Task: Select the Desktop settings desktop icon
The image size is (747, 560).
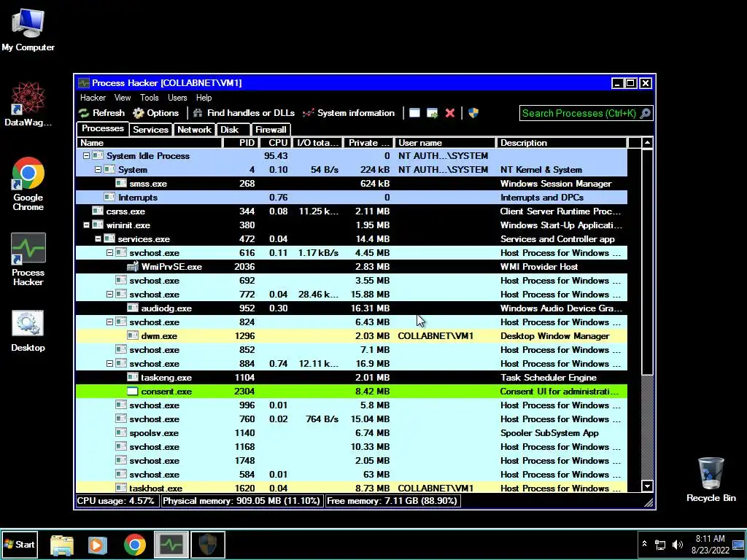Action: (x=28, y=331)
